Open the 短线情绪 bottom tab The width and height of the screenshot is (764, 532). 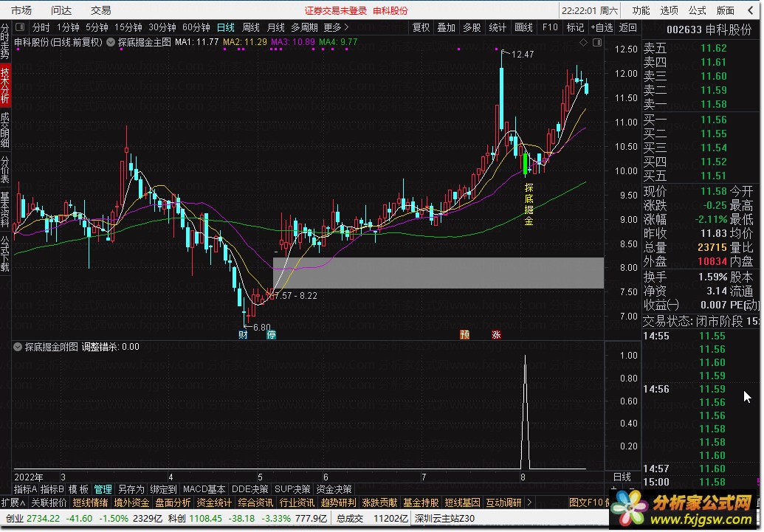[x=90, y=502]
